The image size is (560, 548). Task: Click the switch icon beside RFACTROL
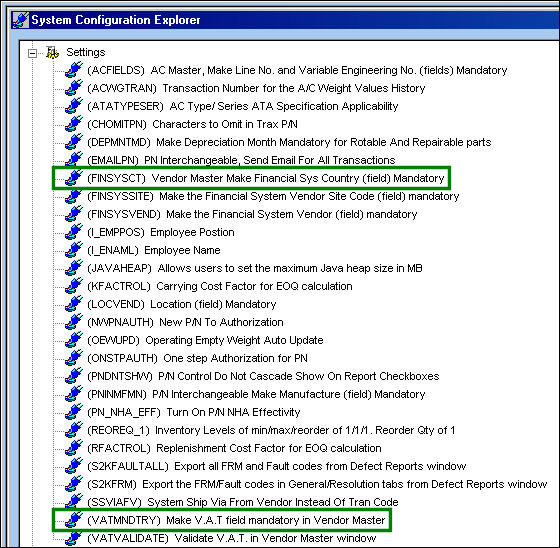point(74,448)
